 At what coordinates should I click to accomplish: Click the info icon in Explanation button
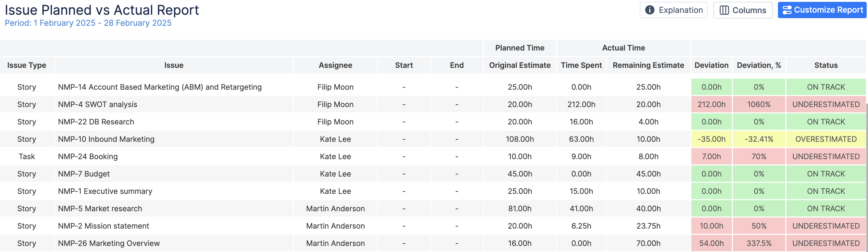pyautogui.click(x=649, y=10)
